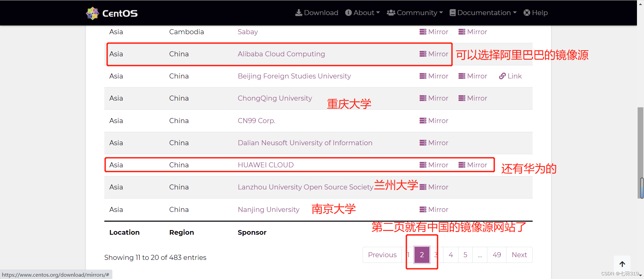The height and width of the screenshot is (279, 644).
Task: Click the page vertical scrollbar thumb
Action: tap(640, 153)
